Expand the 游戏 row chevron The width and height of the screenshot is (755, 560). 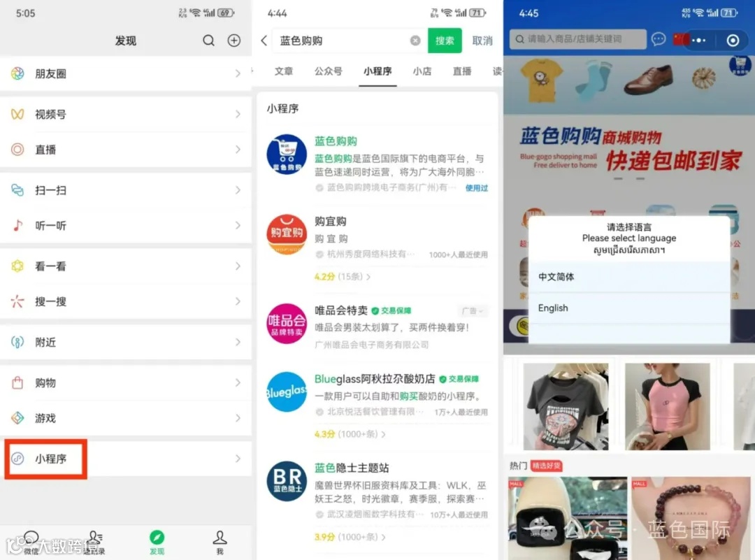(238, 418)
